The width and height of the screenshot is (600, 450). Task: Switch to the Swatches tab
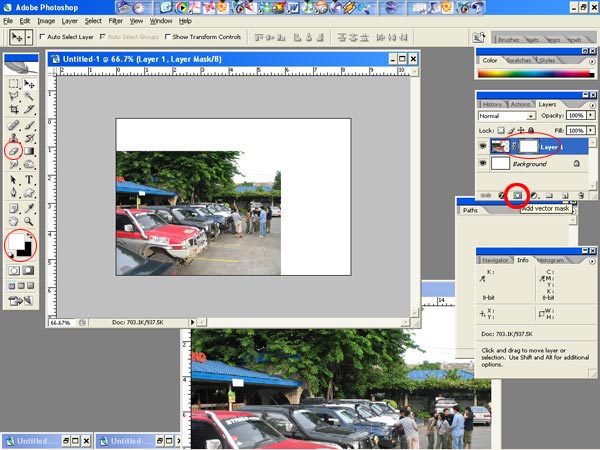point(520,60)
